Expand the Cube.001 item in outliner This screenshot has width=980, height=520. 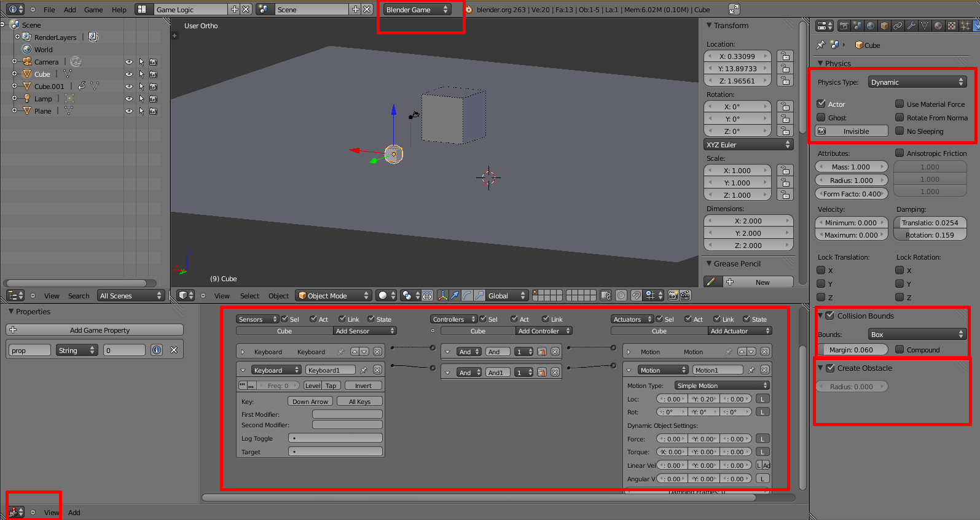(x=14, y=86)
